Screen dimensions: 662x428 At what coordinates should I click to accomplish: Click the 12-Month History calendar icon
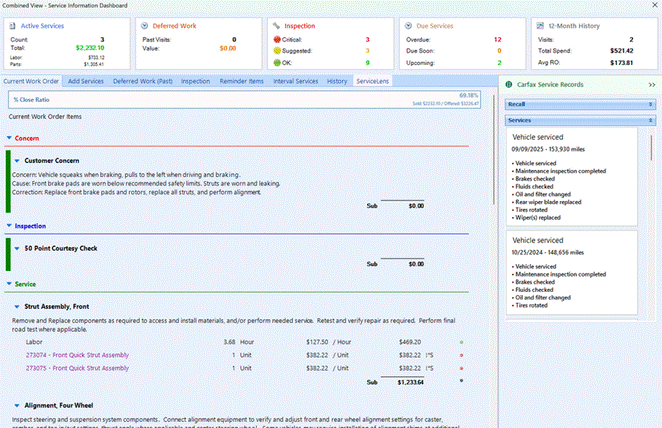pyautogui.click(x=541, y=26)
